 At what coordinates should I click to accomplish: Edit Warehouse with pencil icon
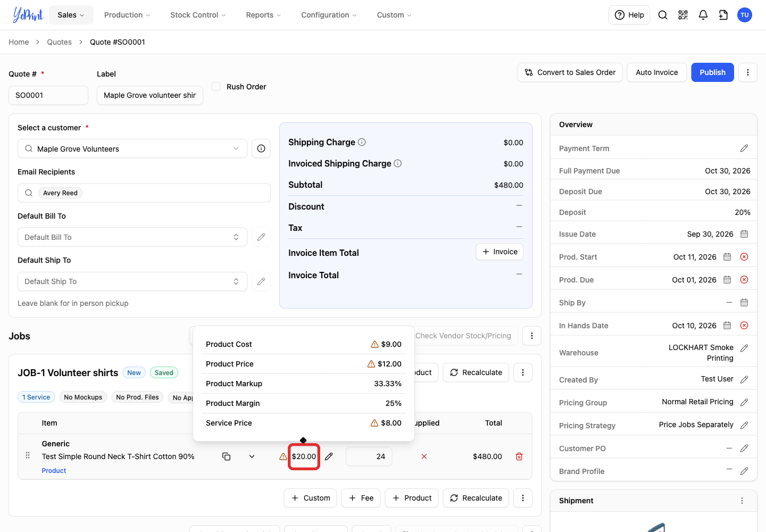[x=744, y=348]
